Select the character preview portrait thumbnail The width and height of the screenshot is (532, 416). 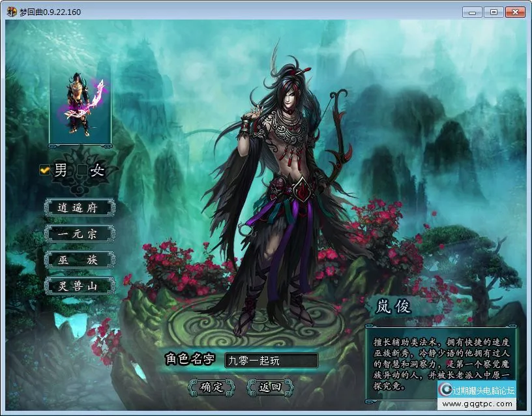pos(80,104)
